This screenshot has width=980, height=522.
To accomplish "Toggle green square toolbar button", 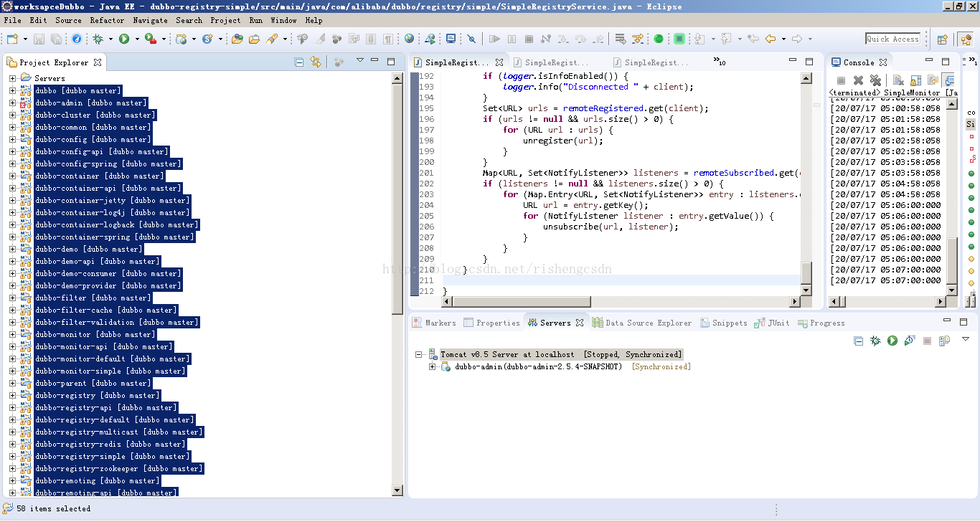I will point(679,39).
